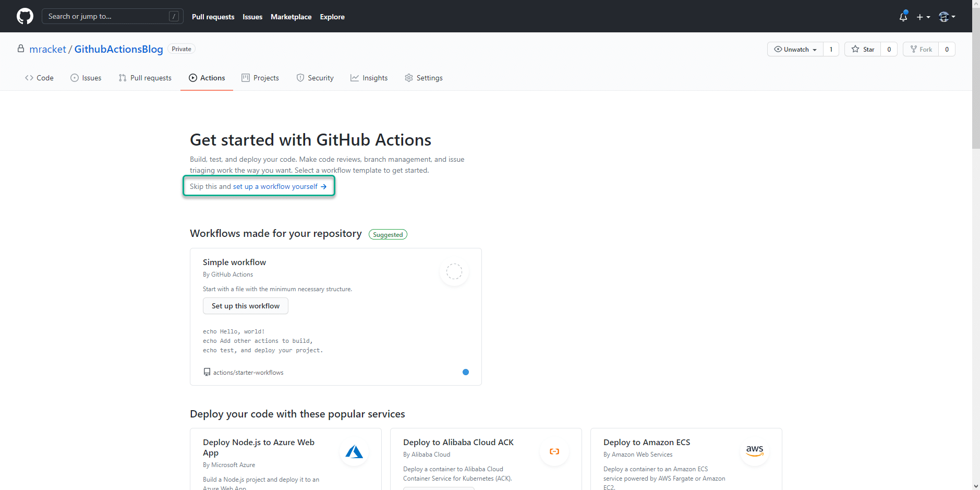Viewport: 980px width, 490px height.
Task: Switch to the Security tab
Action: [315, 78]
